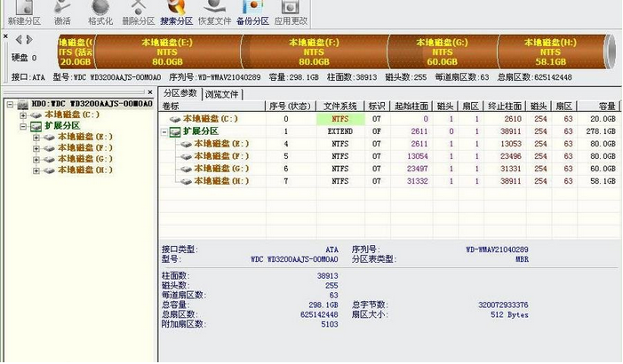The image size is (623, 364).
Task: Sort by the 起始柱面 column header
Action: (411, 106)
